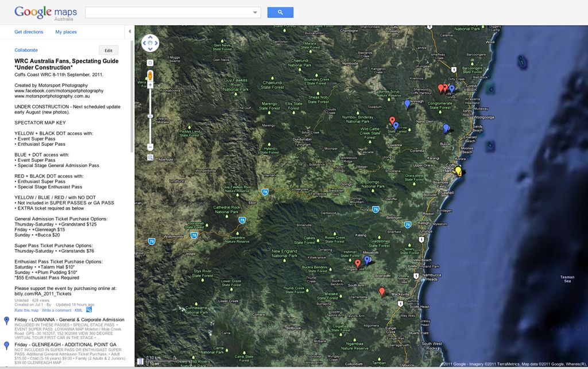Click the Nana Glen label on map

(x=424, y=122)
